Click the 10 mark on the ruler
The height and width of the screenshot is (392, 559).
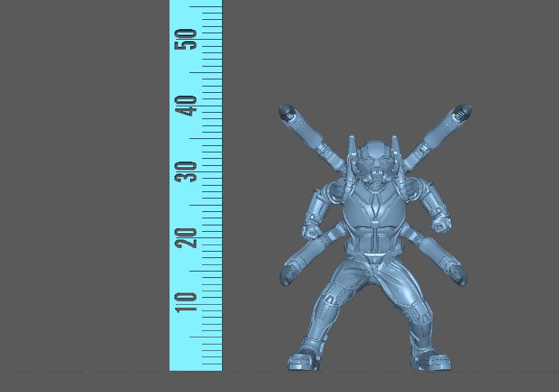[x=187, y=301]
